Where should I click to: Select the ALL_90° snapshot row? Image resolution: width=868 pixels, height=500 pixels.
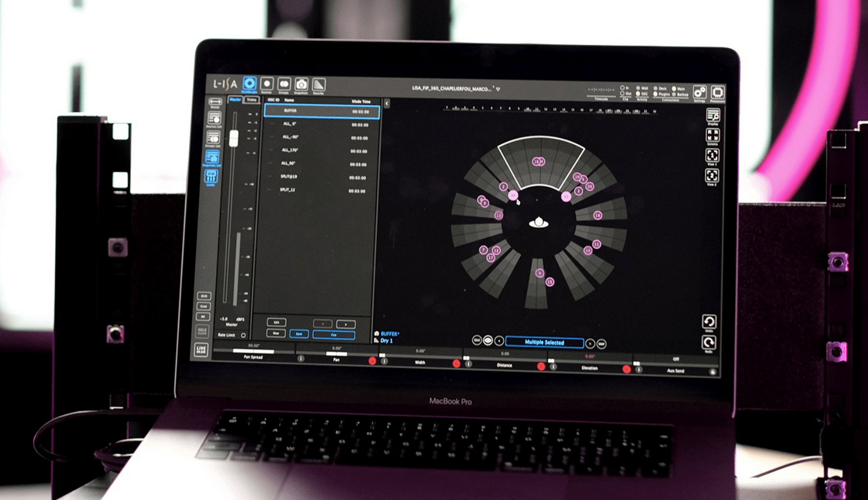[x=319, y=164]
